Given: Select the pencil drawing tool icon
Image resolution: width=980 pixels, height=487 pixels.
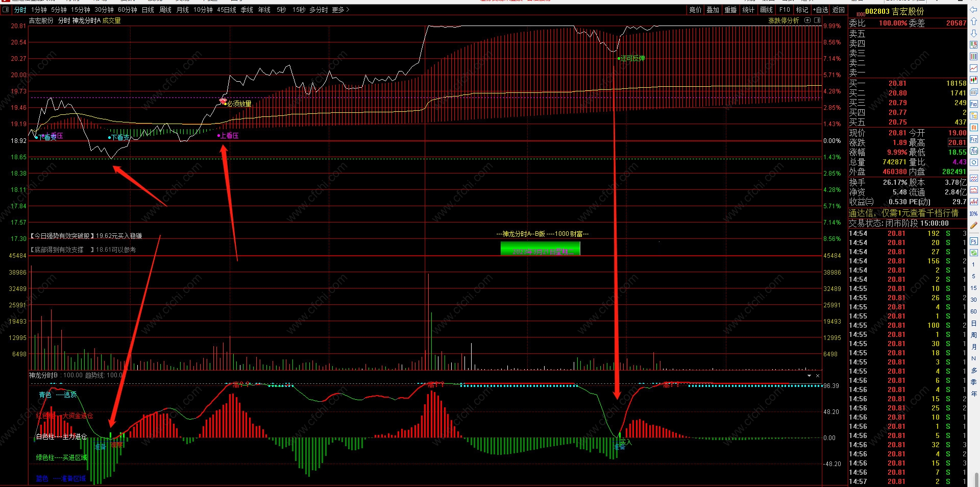Looking at the screenshot, I should pos(973,225).
